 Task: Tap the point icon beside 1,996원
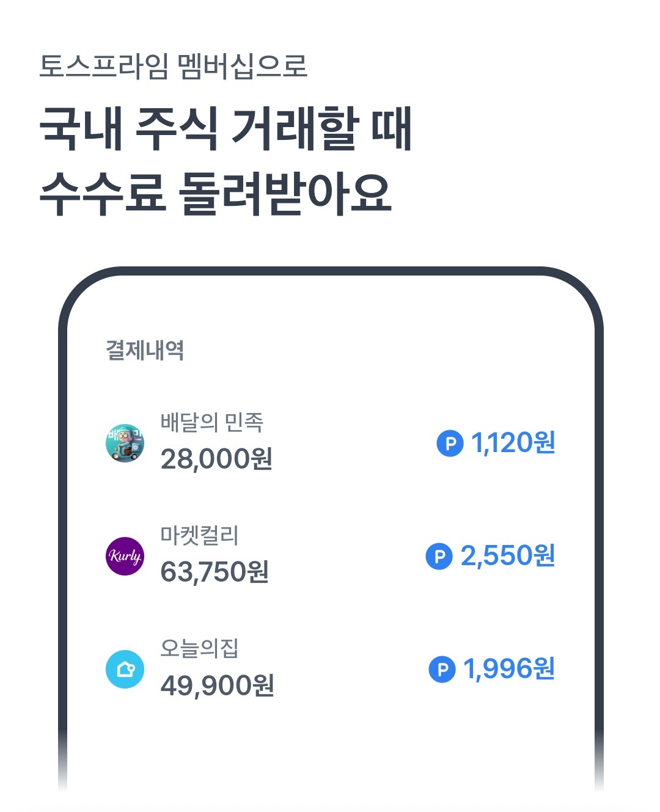(442, 670)
